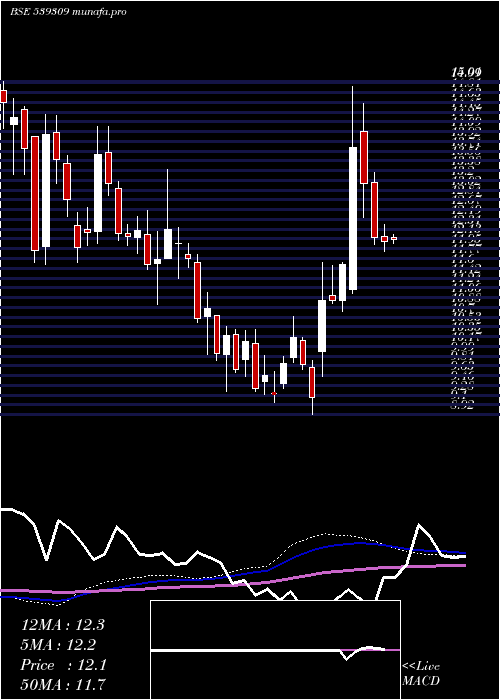Viewport: 500px width, 700px height.
Task: Click the '12MA : 12.3' value
Action: coord(62,625)
